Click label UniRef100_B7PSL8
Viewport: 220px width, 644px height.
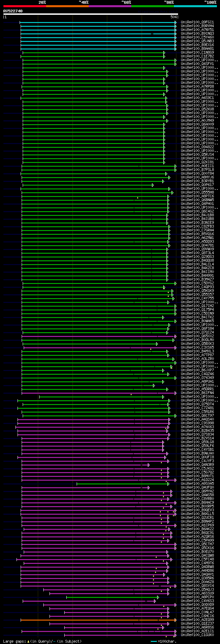197,170
